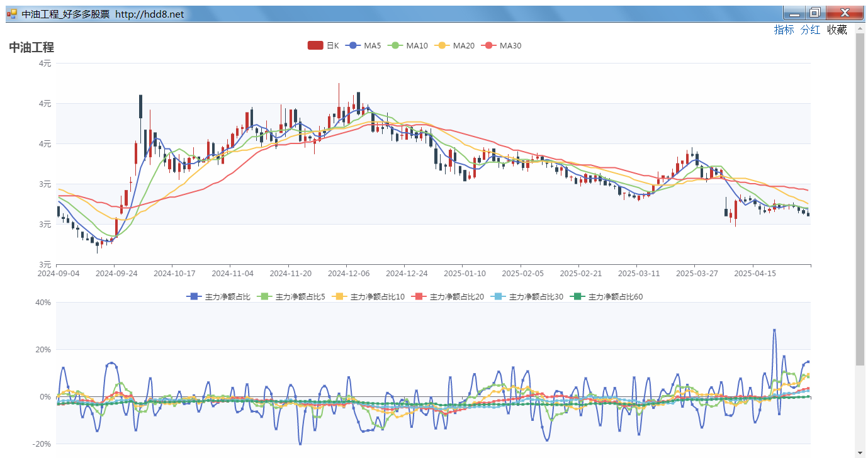Click the 2025-03-27 date axis label
The image size is (868, 458).
[x=697, y=274]
